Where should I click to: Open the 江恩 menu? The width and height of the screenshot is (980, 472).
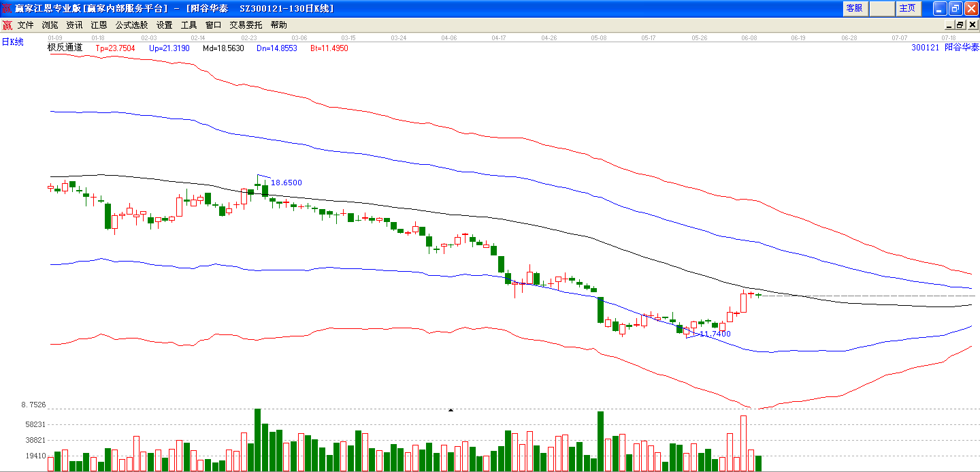click(99, 25)
